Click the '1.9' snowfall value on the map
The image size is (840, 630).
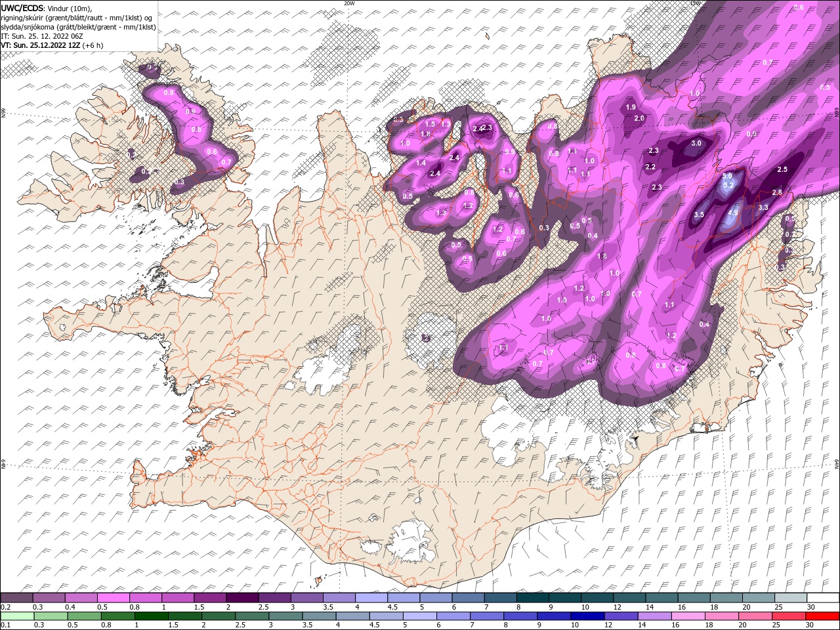coord(631,107)
